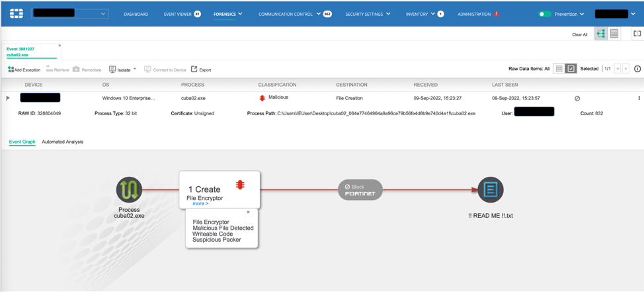644x292 pixels.
Task: Click the Block Fortinet node
Action: tap(360, 189)
